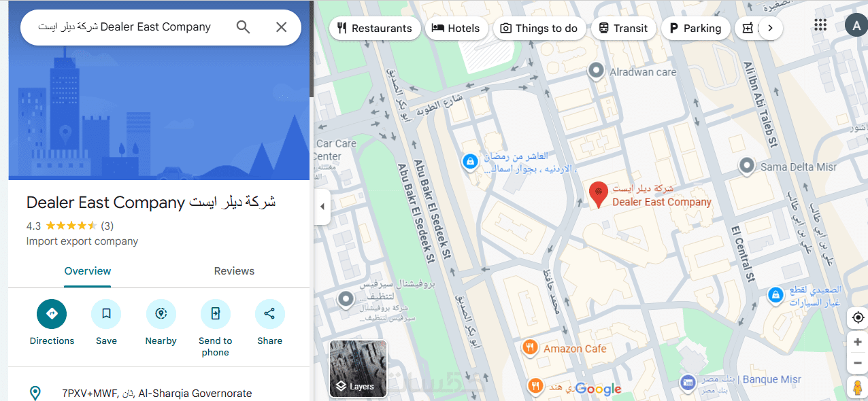
Task: Select the Overview tab
Action: pos(88,271)
